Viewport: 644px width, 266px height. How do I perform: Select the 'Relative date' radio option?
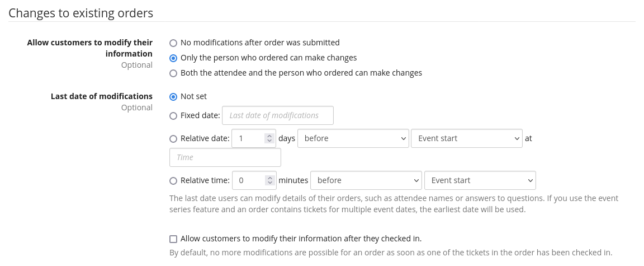coord(173,138)
